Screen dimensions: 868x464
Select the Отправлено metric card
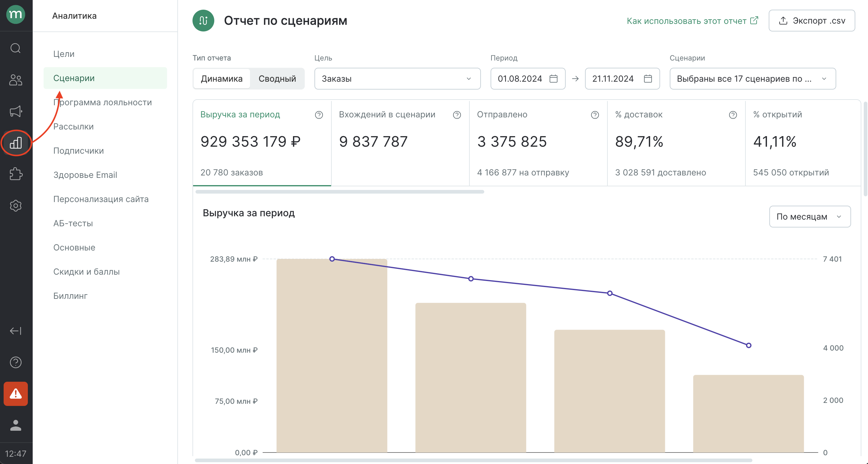click(x=538, y=143)
